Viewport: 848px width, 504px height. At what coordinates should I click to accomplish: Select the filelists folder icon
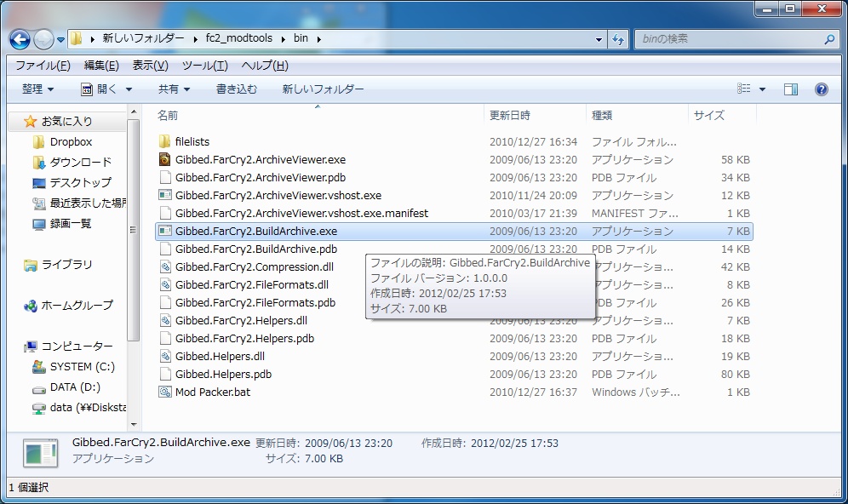[165, 141]
